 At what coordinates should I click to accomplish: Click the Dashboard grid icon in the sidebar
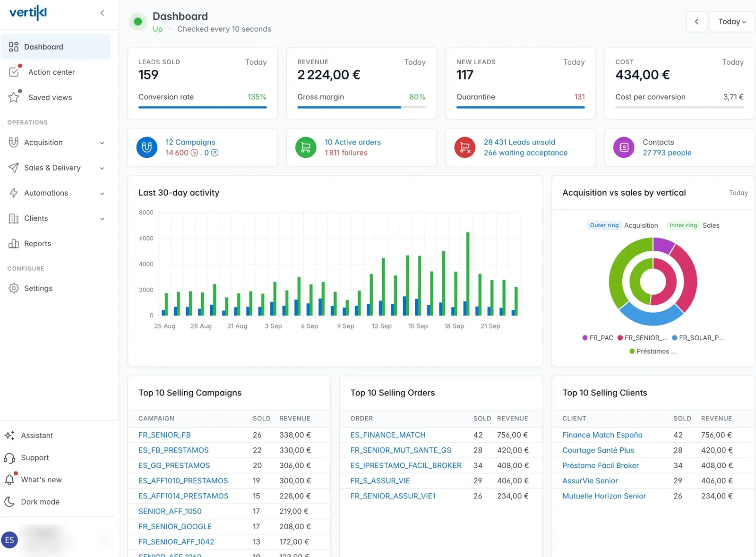pos(14,47)
